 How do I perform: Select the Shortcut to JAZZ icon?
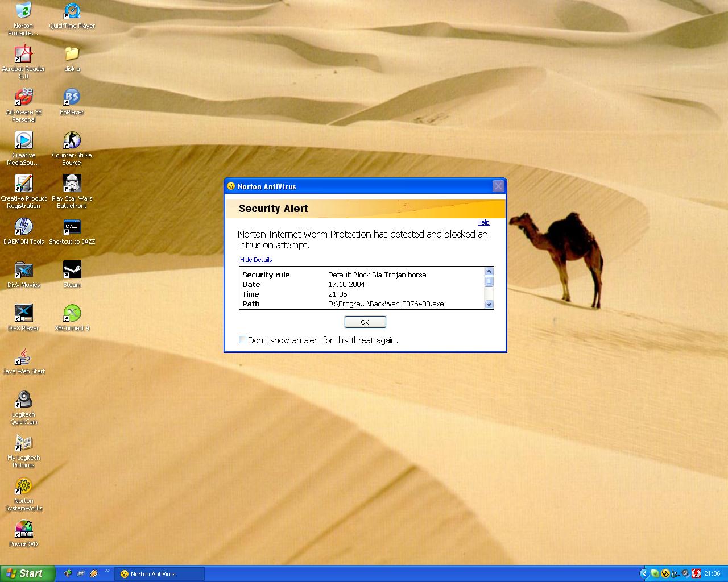pos(72,231)
